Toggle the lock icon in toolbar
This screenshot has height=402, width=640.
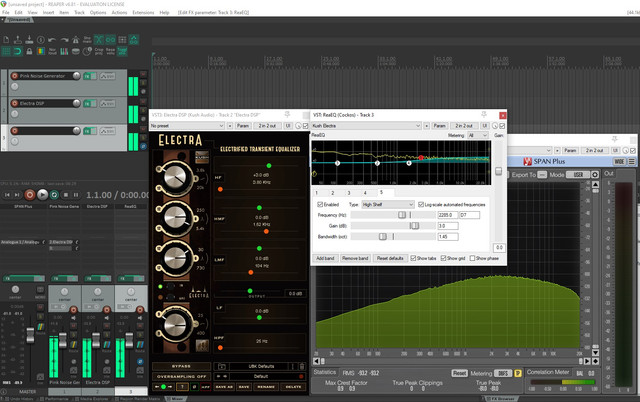coord(29,51)
